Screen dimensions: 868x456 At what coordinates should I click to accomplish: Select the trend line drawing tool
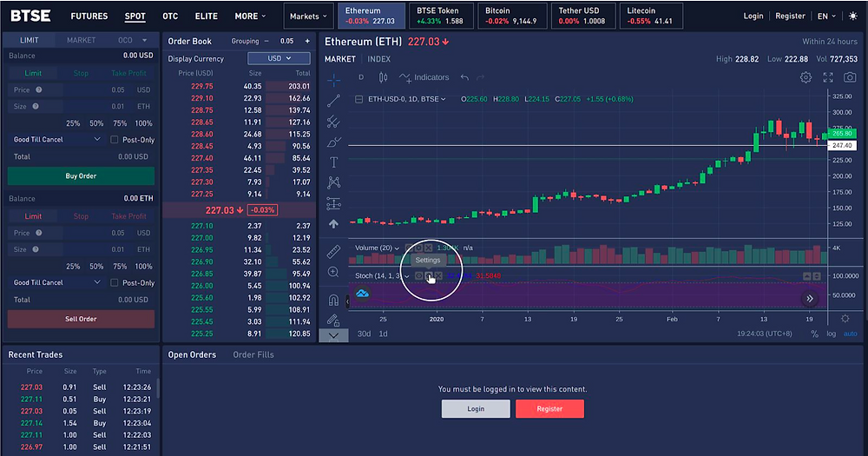click(333, 101)
